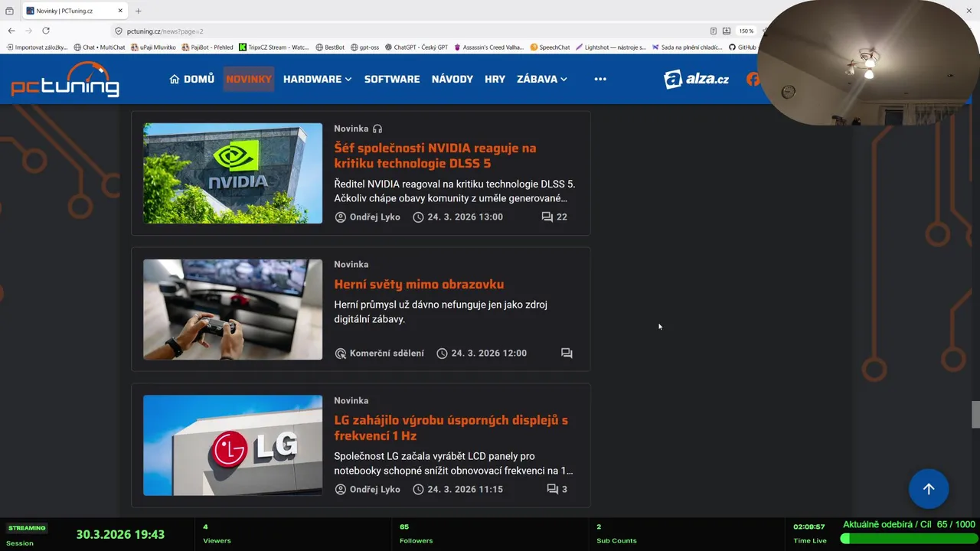Go to DOMŮ home menu item

coord(191,79)
